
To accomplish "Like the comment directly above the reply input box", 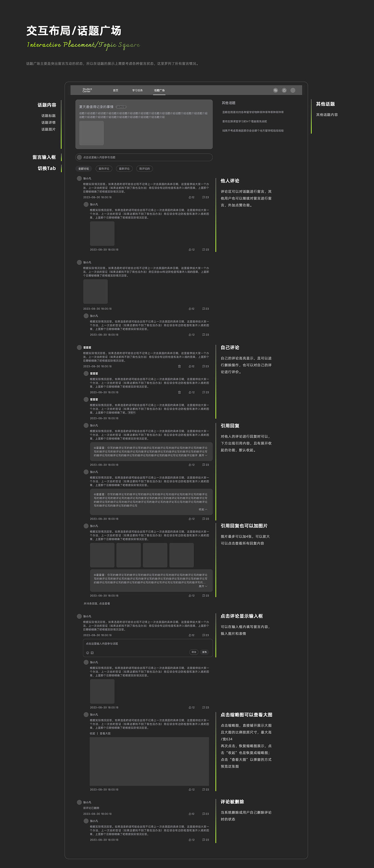I will (x=192, y=635).
